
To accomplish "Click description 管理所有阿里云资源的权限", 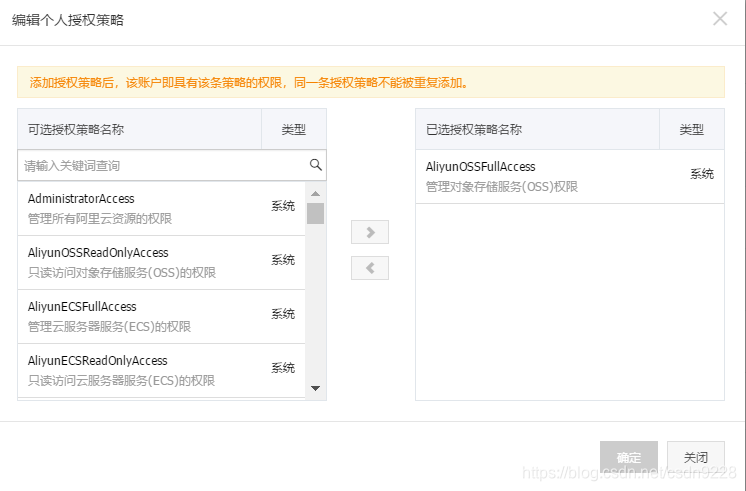I will coord(100,218).
